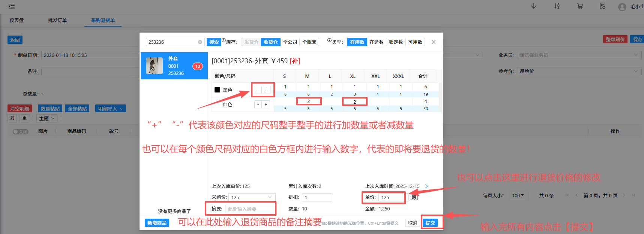644x234 pixels.
Task: Open the 参考价 吊牌价 dropdown
Action: pyautogui.click(x=579, y=71)
